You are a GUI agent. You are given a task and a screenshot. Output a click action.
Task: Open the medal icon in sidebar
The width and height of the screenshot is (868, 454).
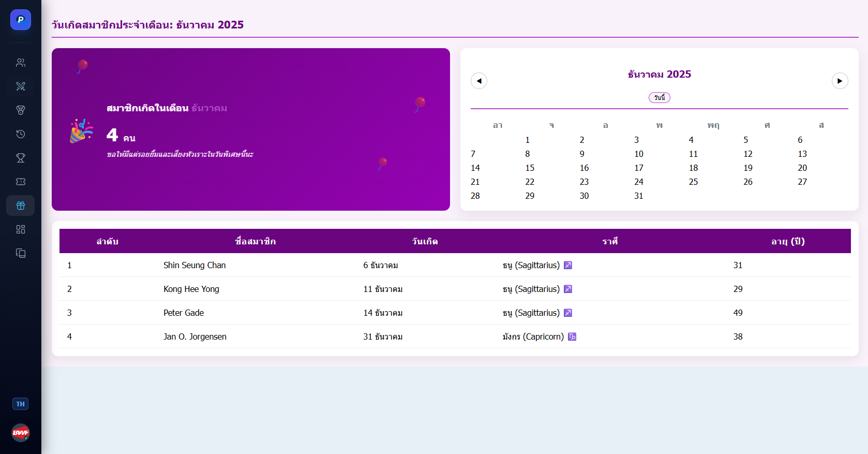(x=21, y=110)
